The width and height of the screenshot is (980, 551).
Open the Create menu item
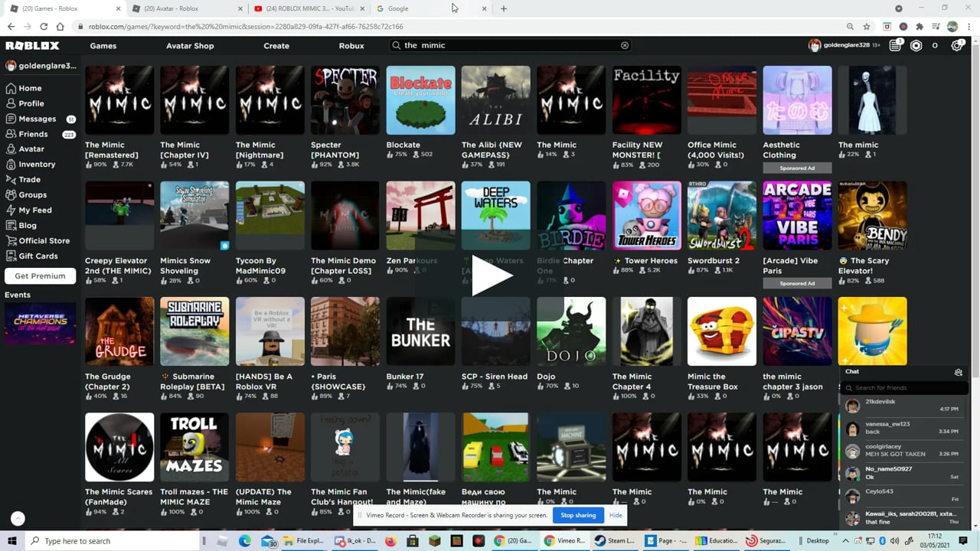276,46
